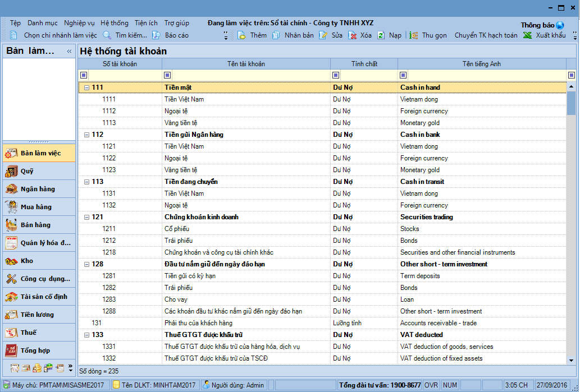Toggle filter box of Số tài khoản column
Image resolution: width=580 pixels, height=392 pixels.
coord(84,75)
